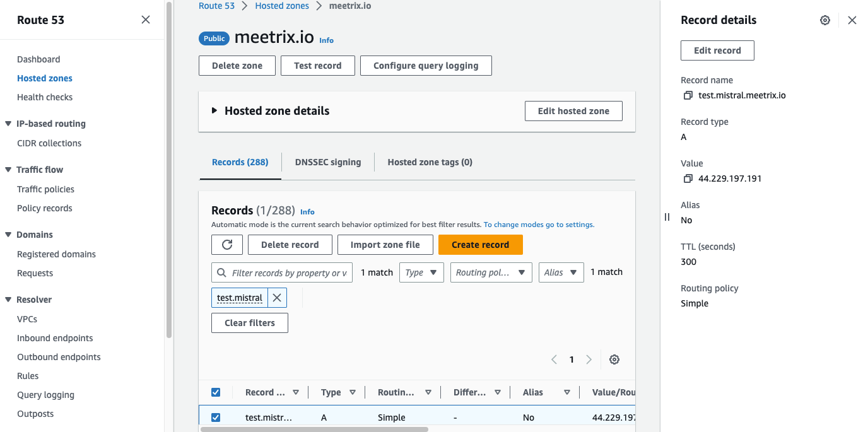868x432 pixels.
Task: Follow the Route 53 breadcrumb link
Action: (216, 6)
